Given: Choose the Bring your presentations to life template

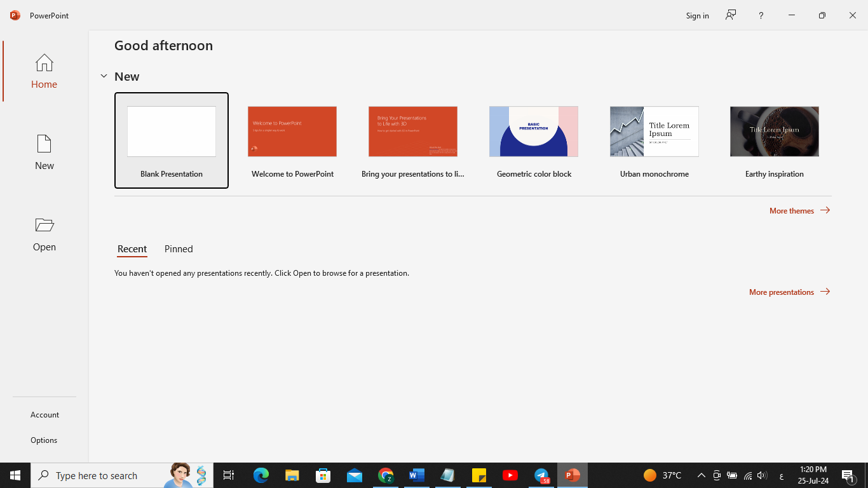Looking at the screenshot, I should coord(413,140).
